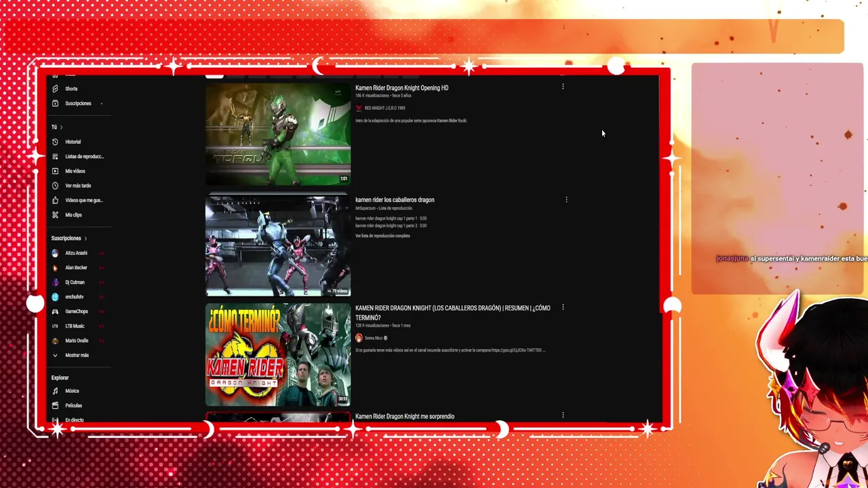Open Historial in the sidebar
868x488 pixels.
click(x=73, y=142)
